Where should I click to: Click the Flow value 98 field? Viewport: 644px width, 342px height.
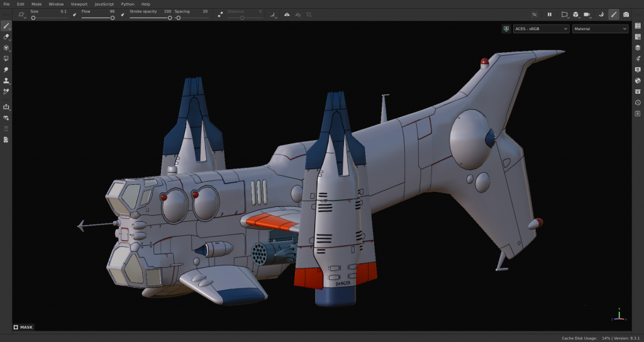pos(112,11)
